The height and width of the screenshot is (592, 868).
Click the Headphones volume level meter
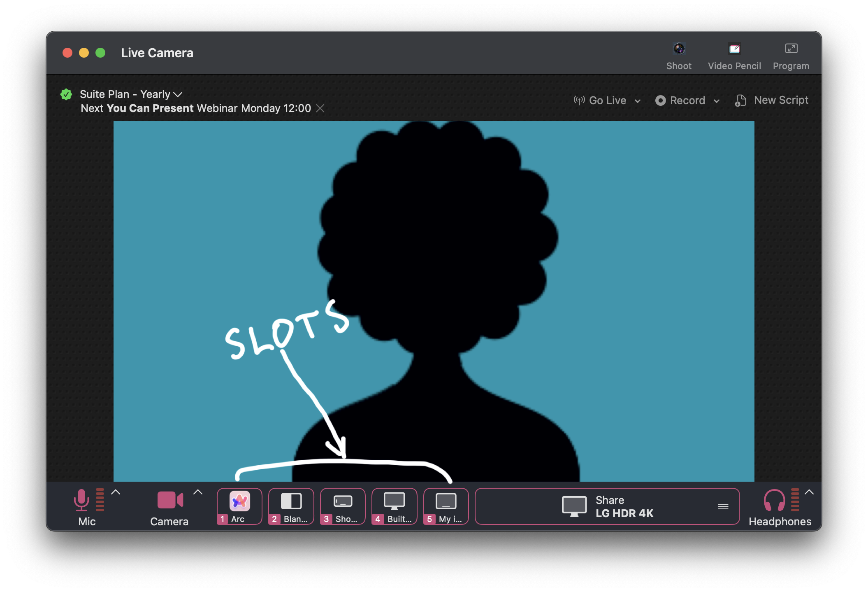[x=795, y=499]
